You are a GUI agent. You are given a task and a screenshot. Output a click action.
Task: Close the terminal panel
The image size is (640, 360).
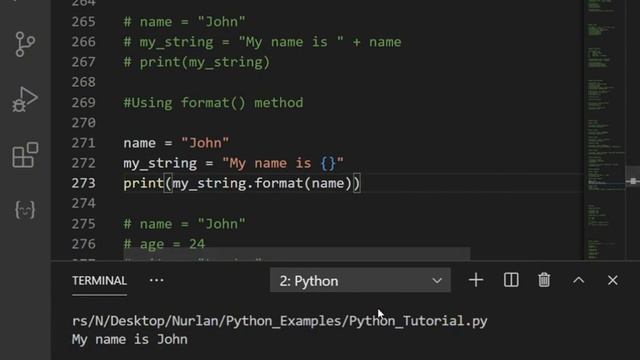tap(612, 280)
